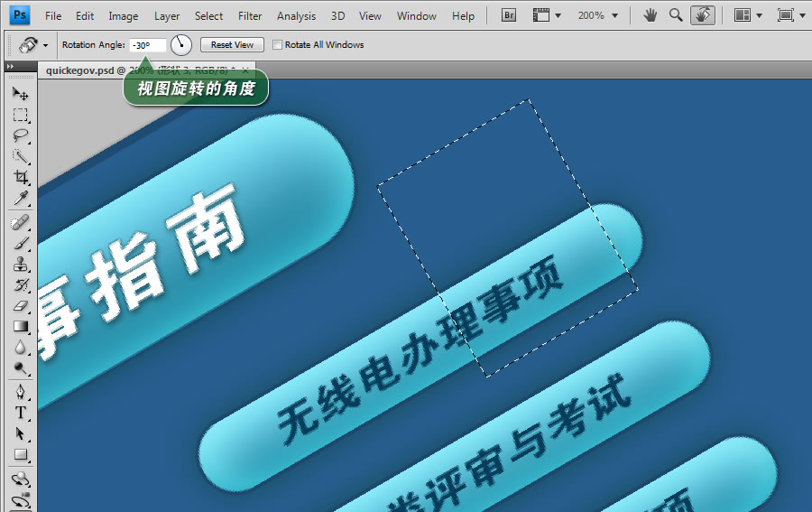This screenshot has width=812, height=512.
Task: Open the Image menu
Action: point(124,16)
